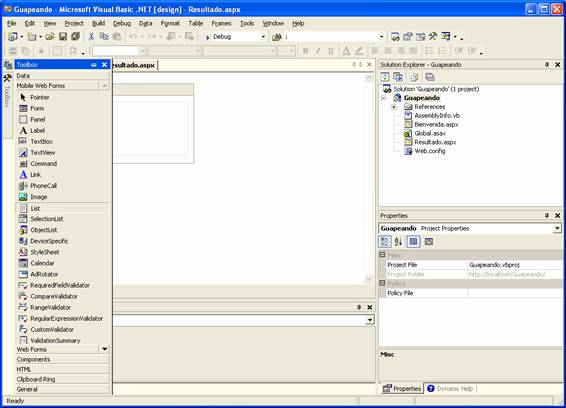Select the ValidationSummary control
The width and height of the screenshot is (566, 408).
[x=62, y=340]
